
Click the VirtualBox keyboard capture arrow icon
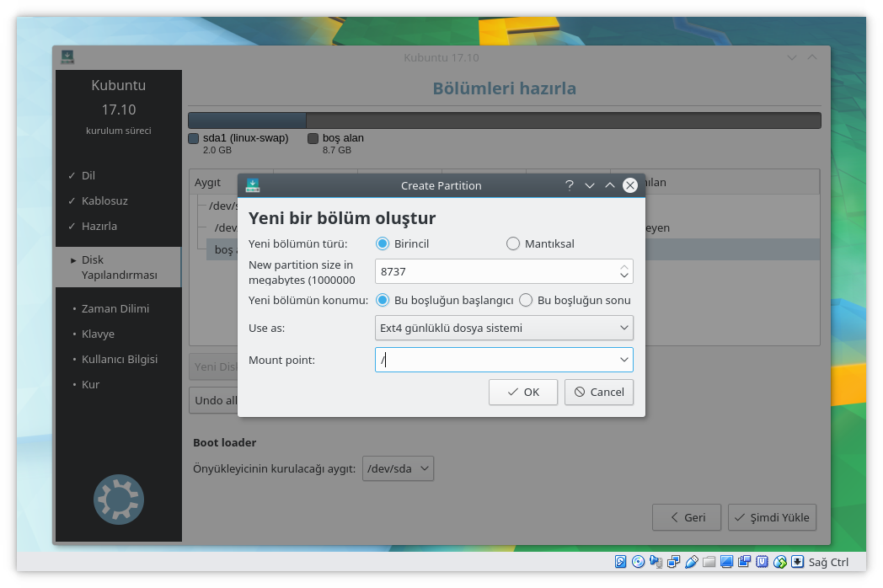click(x=797, y=562)
